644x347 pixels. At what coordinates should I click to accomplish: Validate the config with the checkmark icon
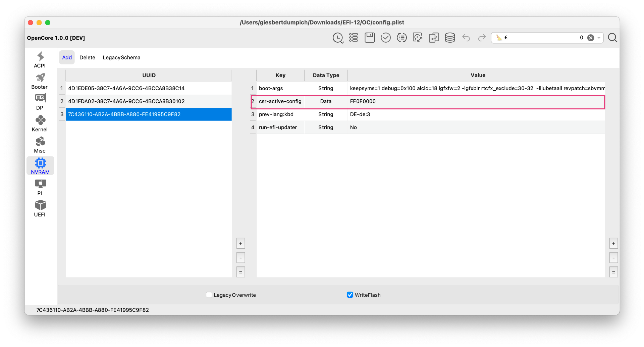pos(386,38)
